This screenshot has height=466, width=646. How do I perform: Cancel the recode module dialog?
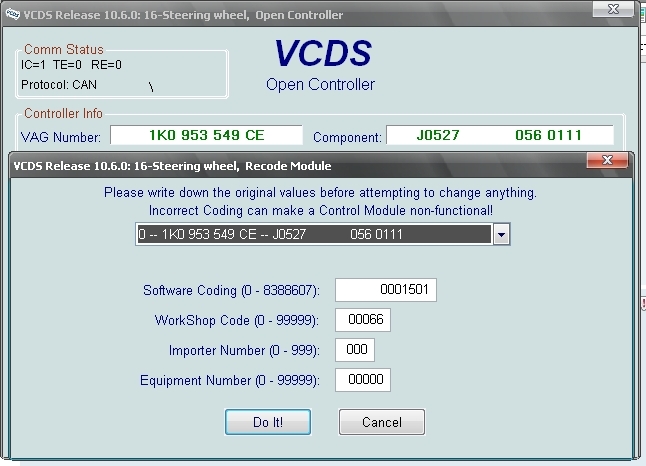tap(382, 422)
